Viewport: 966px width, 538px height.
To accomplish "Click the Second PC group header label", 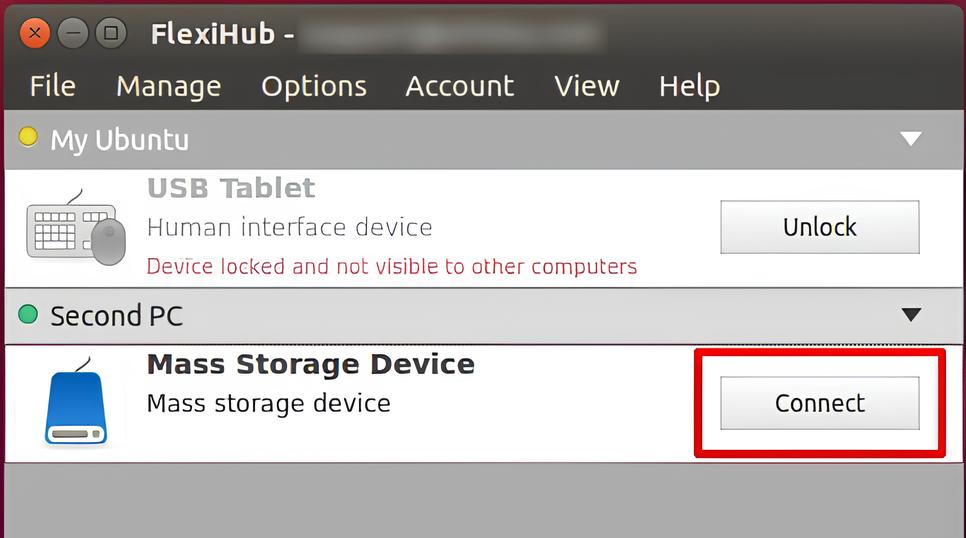I will point(116,316).
